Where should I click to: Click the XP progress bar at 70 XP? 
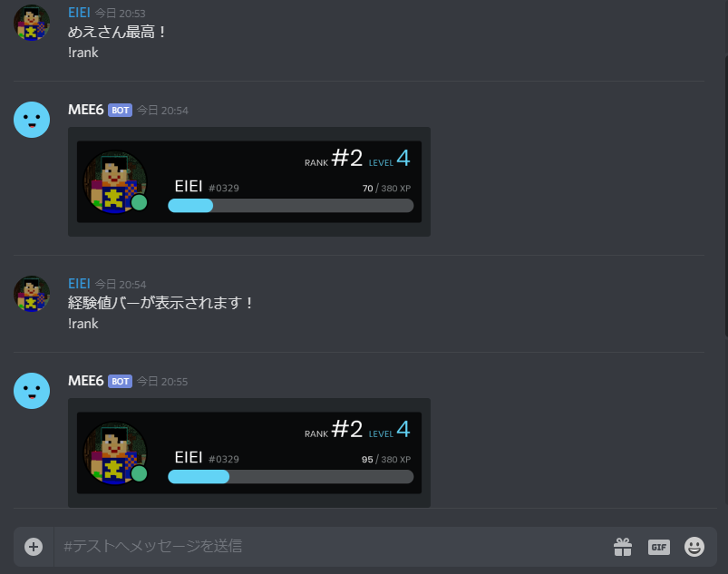coord(291,206)
